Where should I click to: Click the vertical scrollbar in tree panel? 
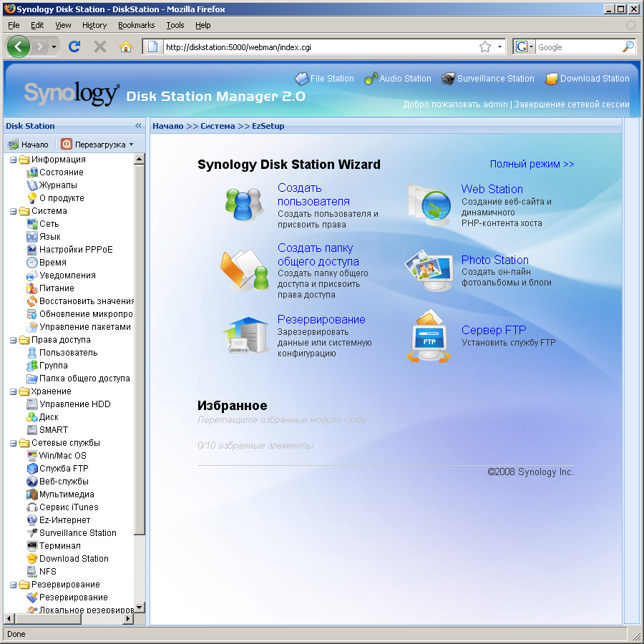(x=140, y=349)
